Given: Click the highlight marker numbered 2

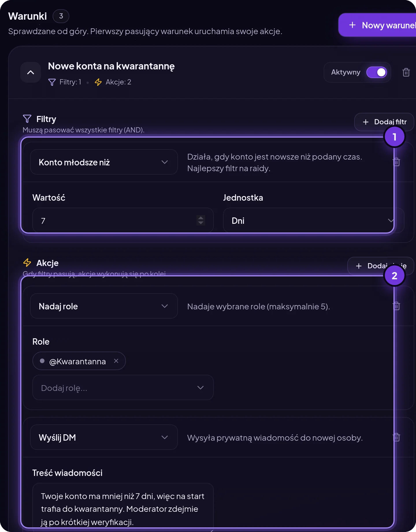Looking at the screenshot, I should point(395,276).
